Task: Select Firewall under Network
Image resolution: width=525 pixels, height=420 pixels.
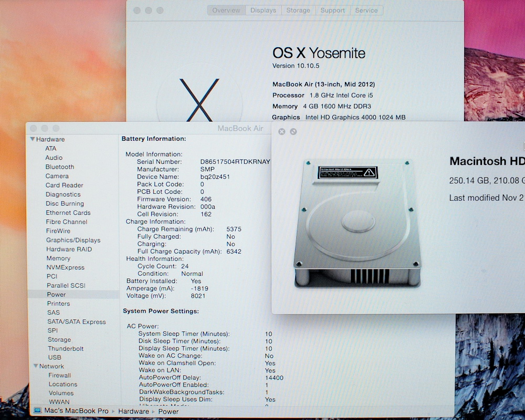Action: (60, 375)
